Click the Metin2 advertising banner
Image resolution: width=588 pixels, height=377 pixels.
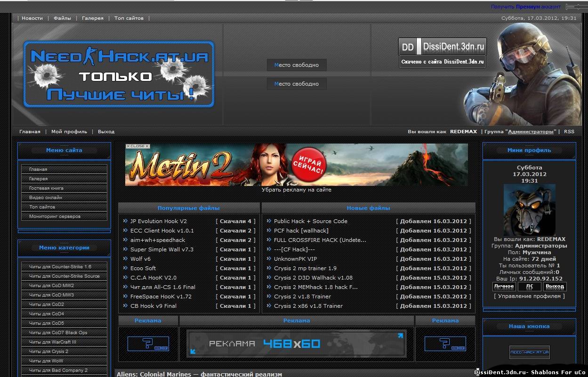[x=297, y=165]
